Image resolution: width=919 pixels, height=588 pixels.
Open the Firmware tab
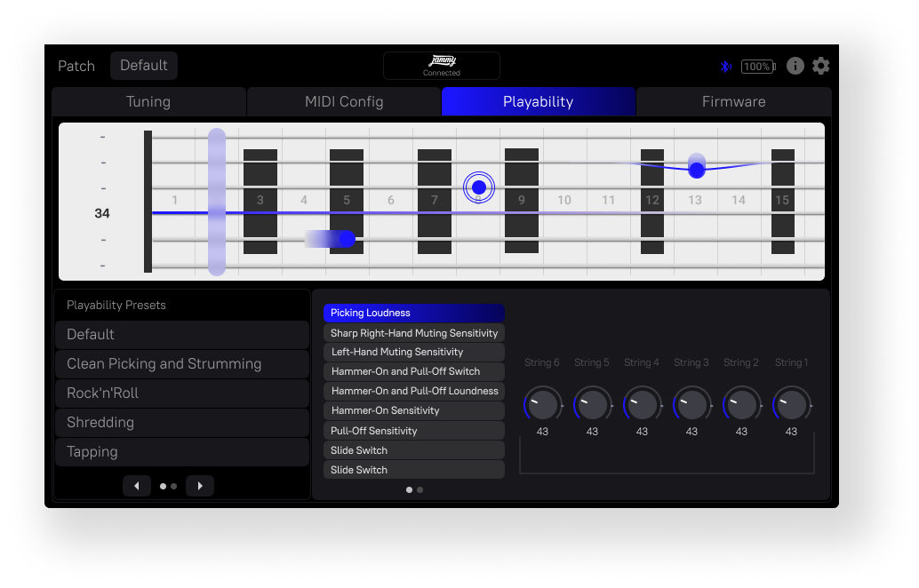(x=733, y=101)
